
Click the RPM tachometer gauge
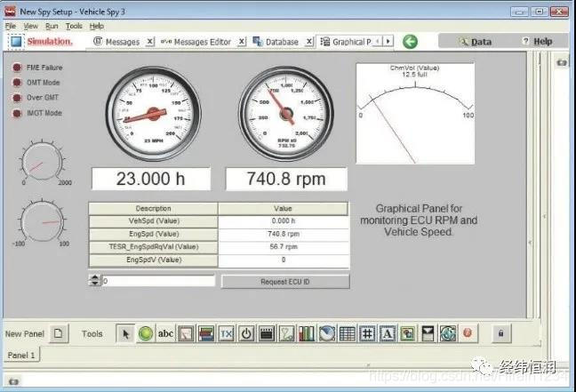click(286, 113)
